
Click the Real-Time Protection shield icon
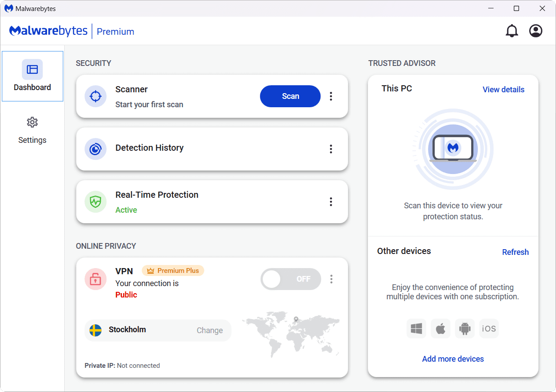(x=95, y=202)
